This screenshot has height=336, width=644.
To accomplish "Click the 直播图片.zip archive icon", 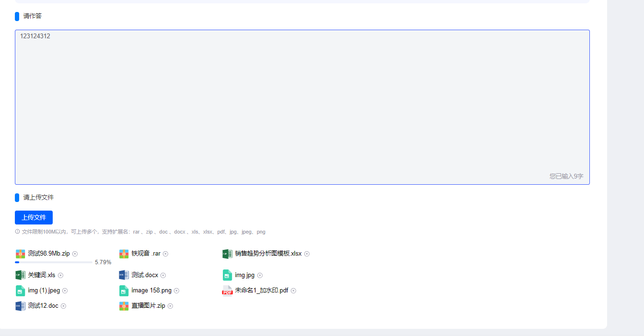I will (124, 306).
